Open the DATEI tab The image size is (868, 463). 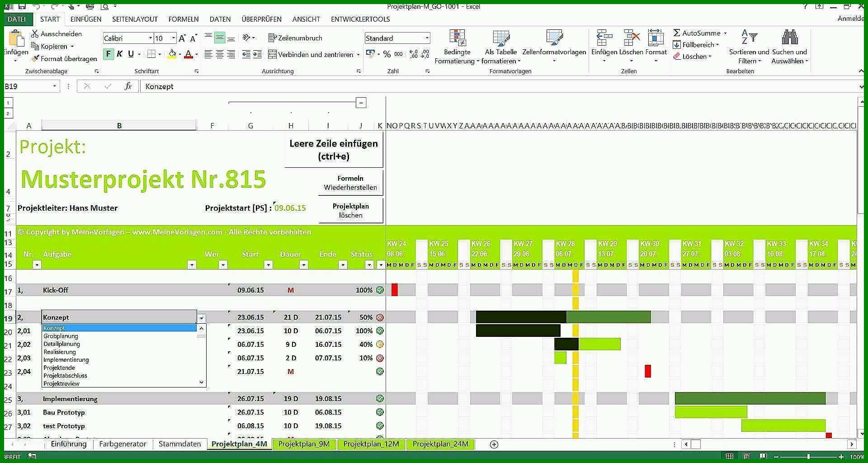[17, 19]
